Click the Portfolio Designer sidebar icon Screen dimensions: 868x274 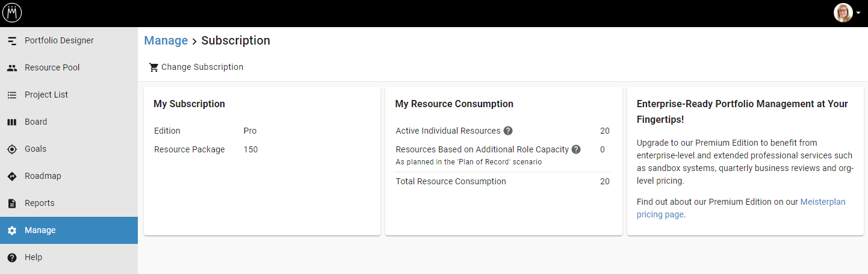(12, 41)
